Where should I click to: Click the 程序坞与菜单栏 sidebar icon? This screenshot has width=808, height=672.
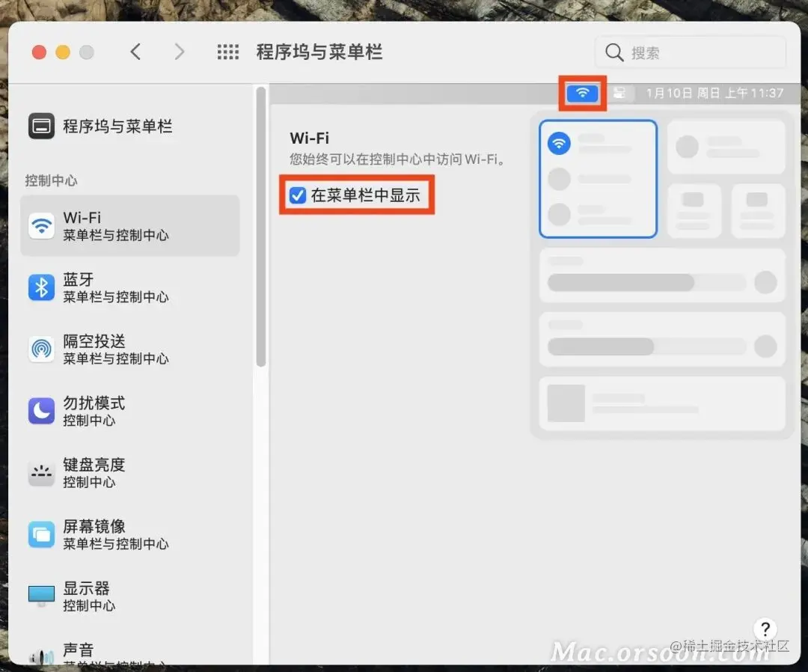tap(41, 126)
